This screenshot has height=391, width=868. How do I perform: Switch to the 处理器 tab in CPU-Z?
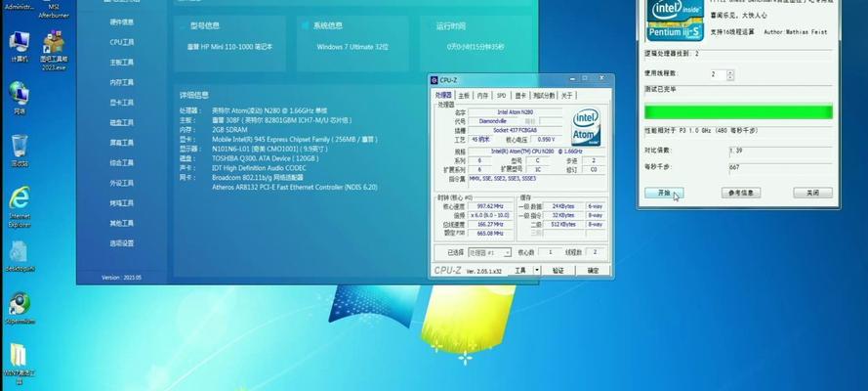pyautogui.click(x=443, y=95)
